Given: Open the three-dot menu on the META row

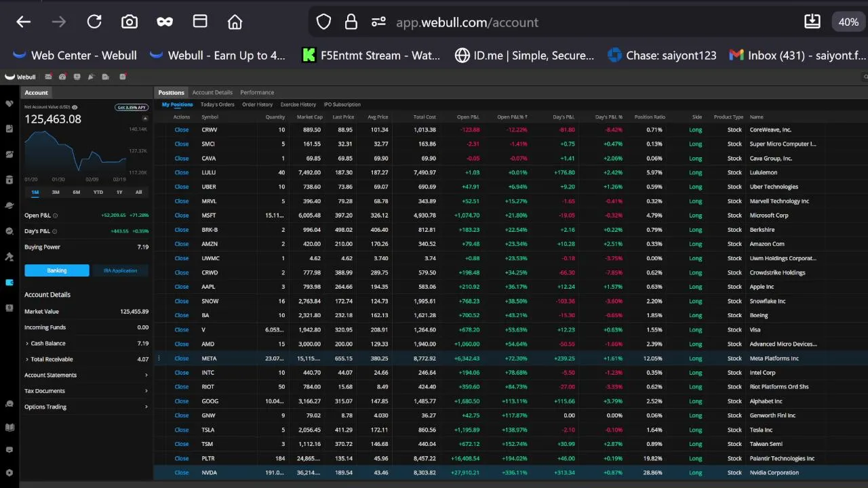Looking at the screenshot, I should 159,359.
